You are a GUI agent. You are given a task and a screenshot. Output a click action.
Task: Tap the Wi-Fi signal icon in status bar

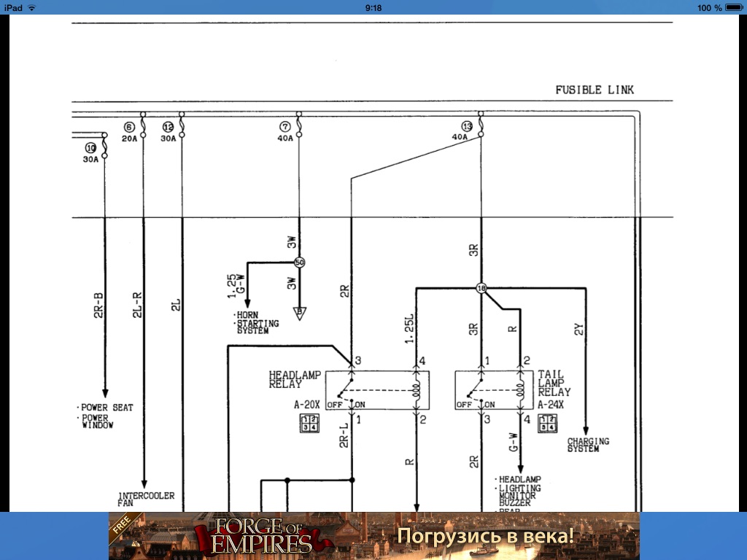(x=32, y=7)
